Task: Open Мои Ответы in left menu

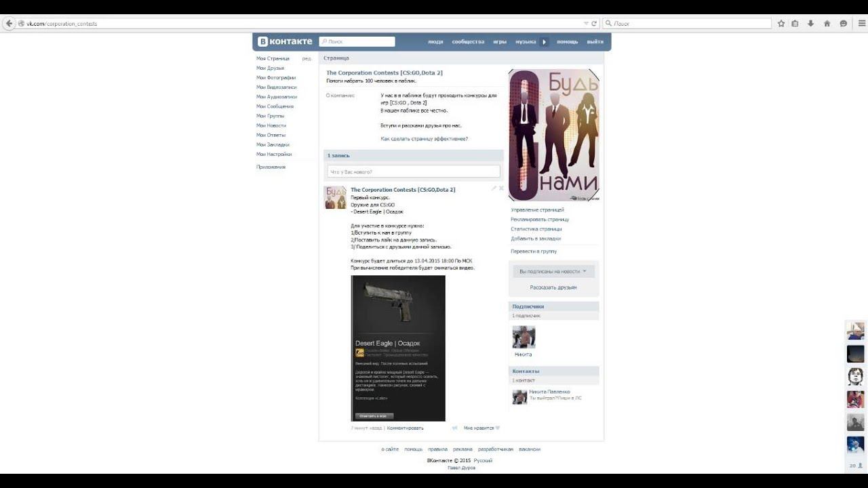Action: [x=271, y=135]
